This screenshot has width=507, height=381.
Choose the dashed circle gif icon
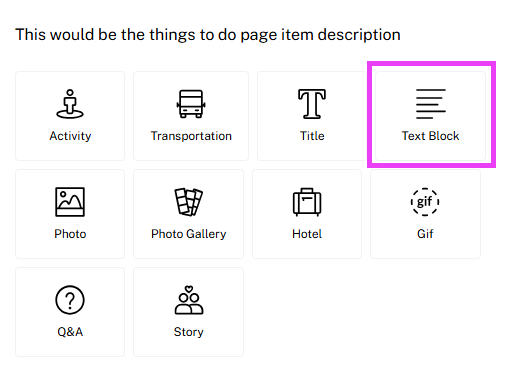click(x=425, y=202)
